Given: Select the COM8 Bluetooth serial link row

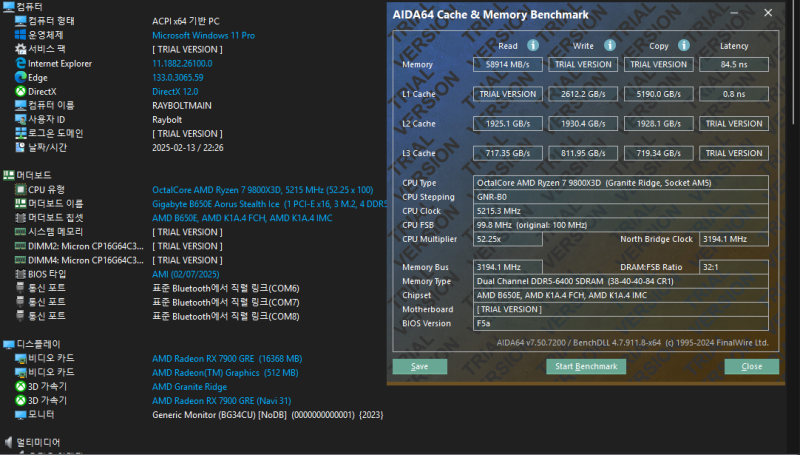Looking at the screenshot, I should pos(226,316).
